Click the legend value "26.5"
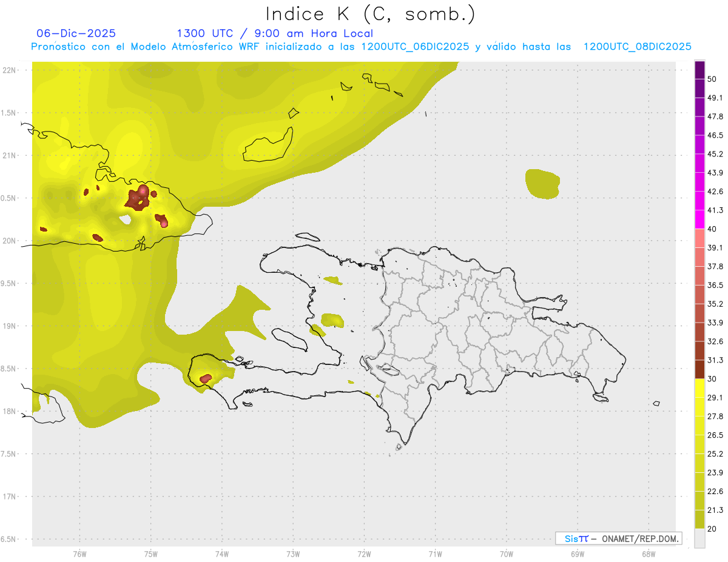 (x=715, y=435)
